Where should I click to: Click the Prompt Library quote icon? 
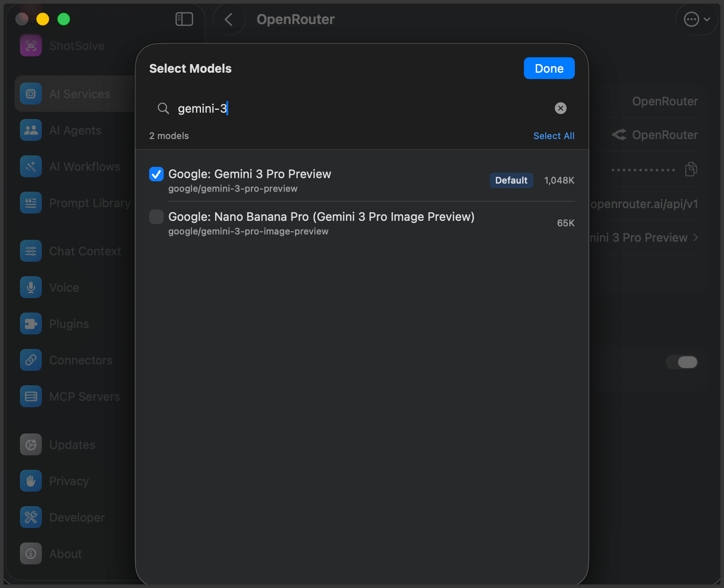31,203
